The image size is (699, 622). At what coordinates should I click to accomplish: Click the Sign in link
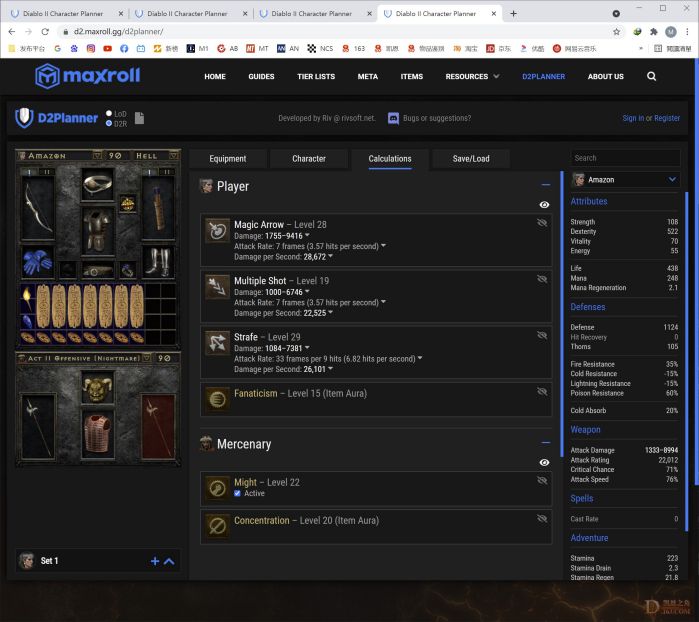[633, 118]
